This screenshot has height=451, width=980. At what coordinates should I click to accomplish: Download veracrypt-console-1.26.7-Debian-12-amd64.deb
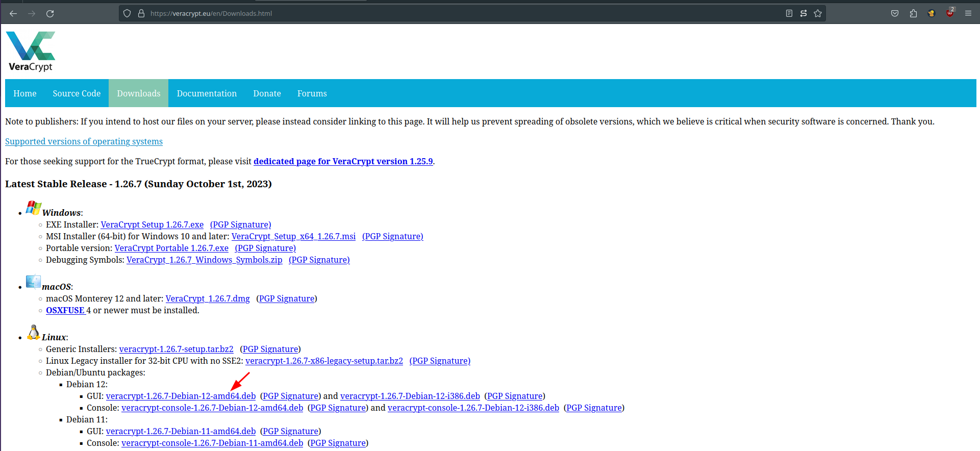click(212, 408)
